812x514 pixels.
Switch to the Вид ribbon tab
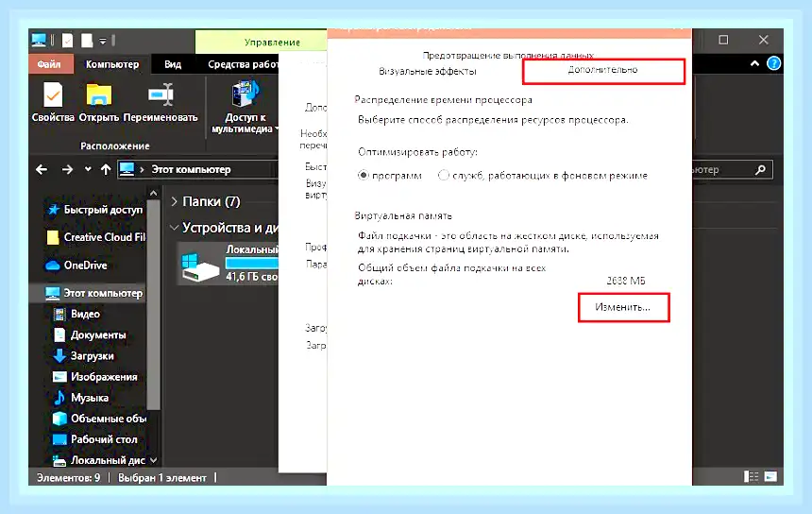(x=173, y=64)
